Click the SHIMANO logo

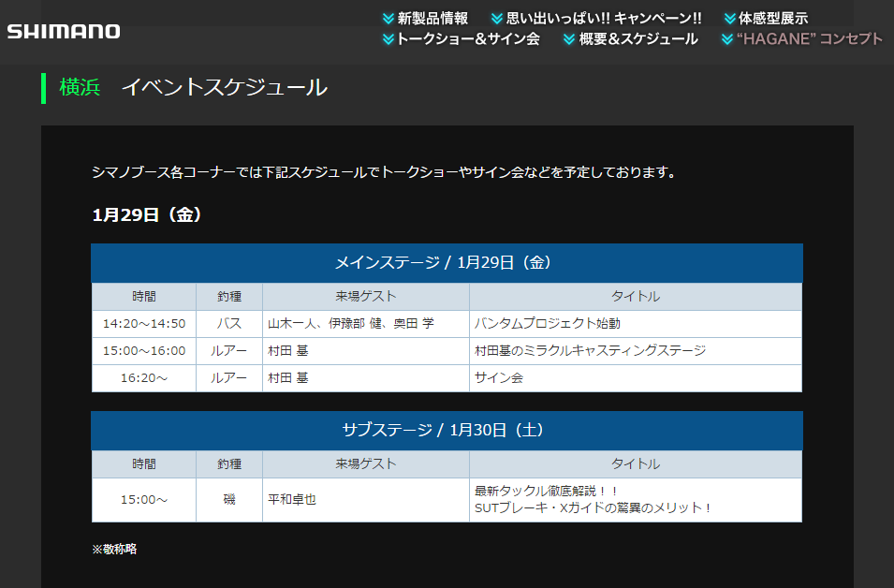tap(64, 32)
